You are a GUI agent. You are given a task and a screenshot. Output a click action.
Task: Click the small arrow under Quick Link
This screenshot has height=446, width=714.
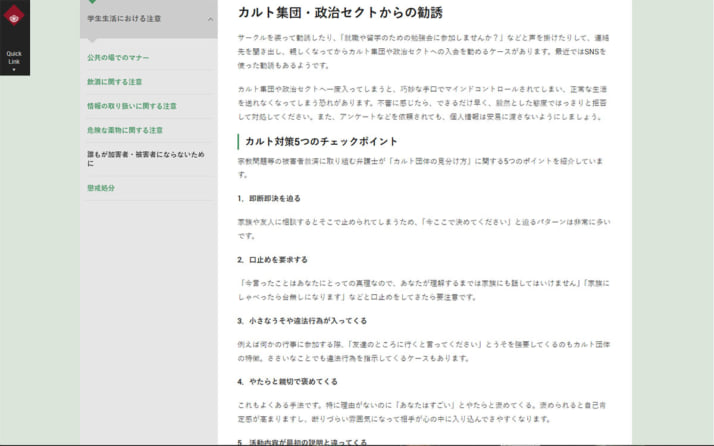click(14, 70)
